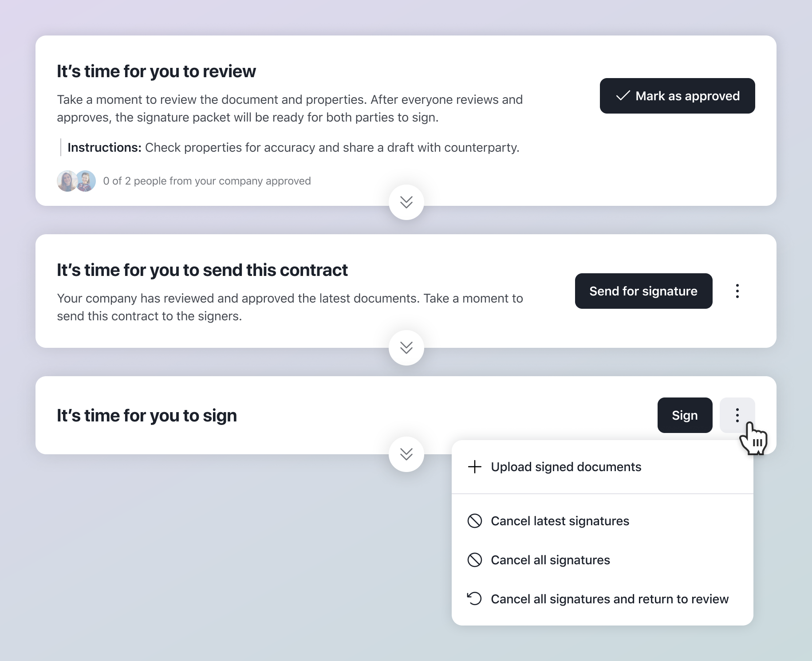Click the checkmark icon in Mark as approved
The height and width of the screenshot is (661, 812).
point(623,96)
